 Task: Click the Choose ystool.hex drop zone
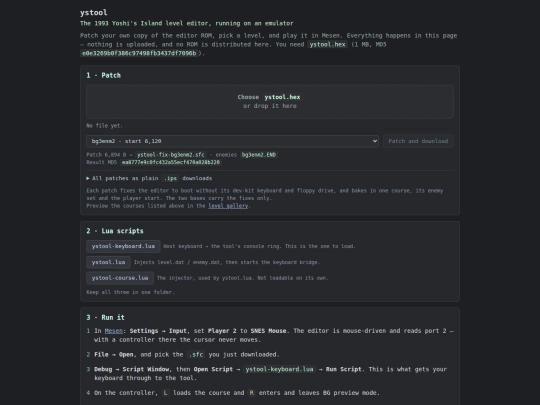270,102
